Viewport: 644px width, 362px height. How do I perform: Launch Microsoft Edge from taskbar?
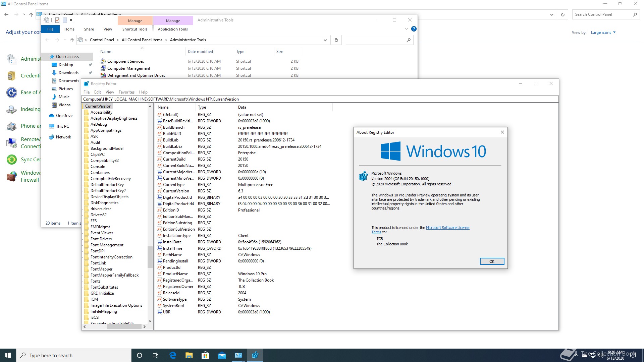(173, 355)
